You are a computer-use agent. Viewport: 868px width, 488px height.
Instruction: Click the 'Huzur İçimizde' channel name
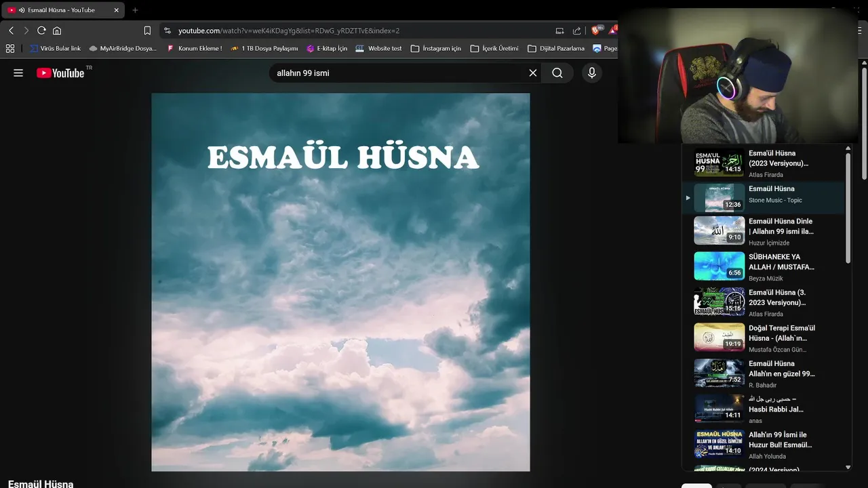769,243
